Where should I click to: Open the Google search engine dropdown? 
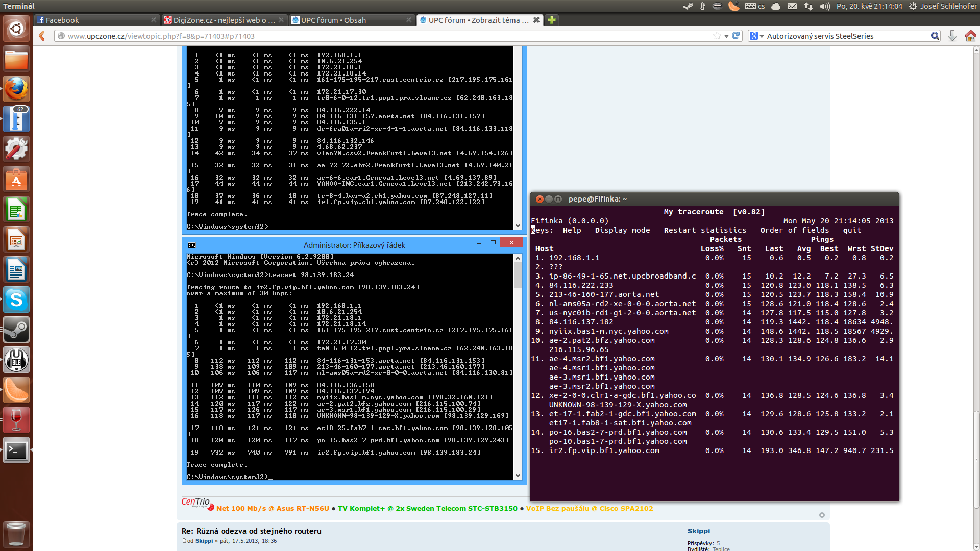point(756,36)
